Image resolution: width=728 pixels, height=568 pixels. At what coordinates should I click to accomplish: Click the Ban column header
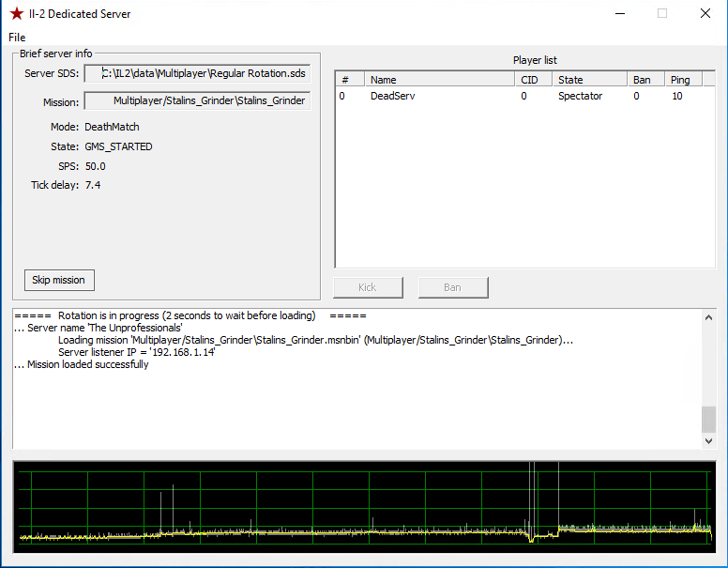(x=645, y=80)
